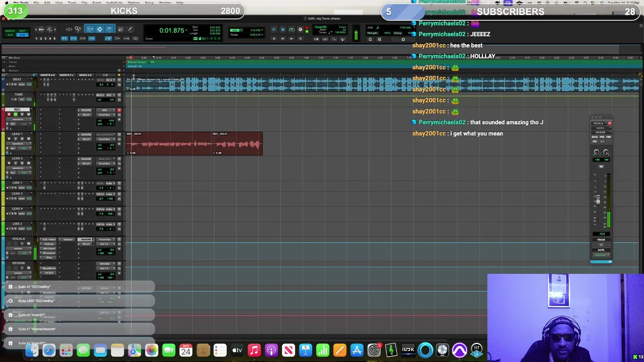Select zoom preset 1
Viewport: 644px width, 362px height.
36,39
